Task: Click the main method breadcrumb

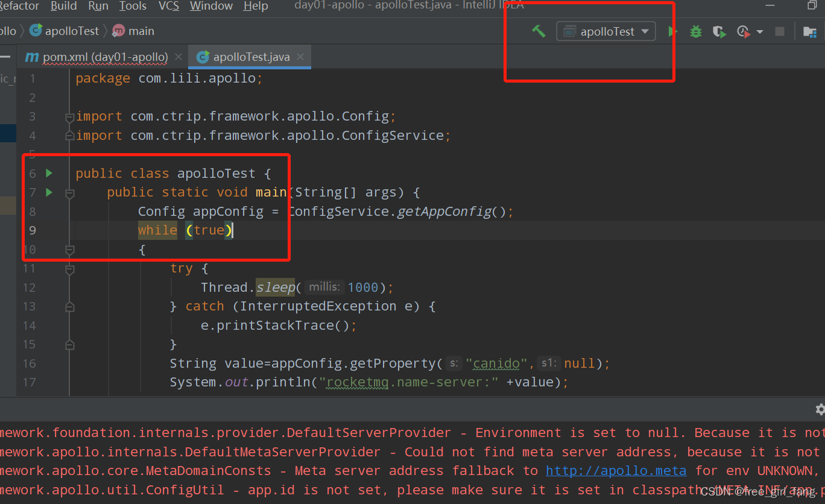Action: 134,31
